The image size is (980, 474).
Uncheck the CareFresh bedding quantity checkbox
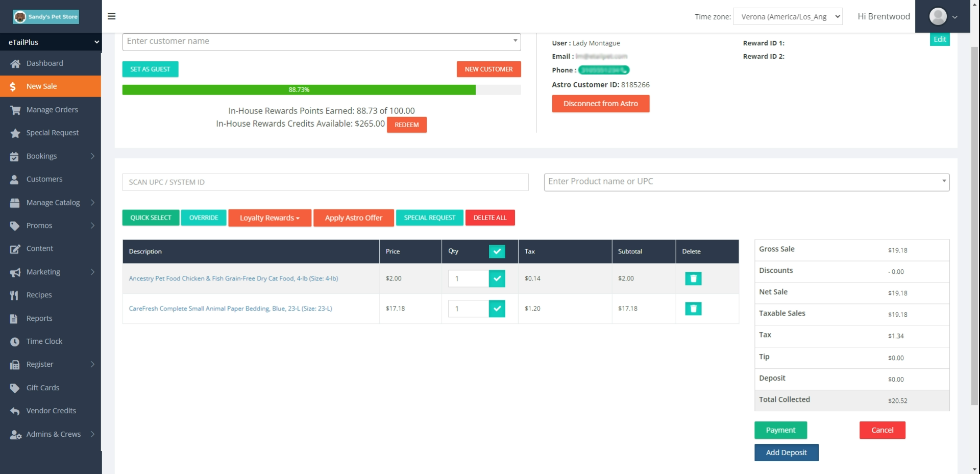point(497,309)
